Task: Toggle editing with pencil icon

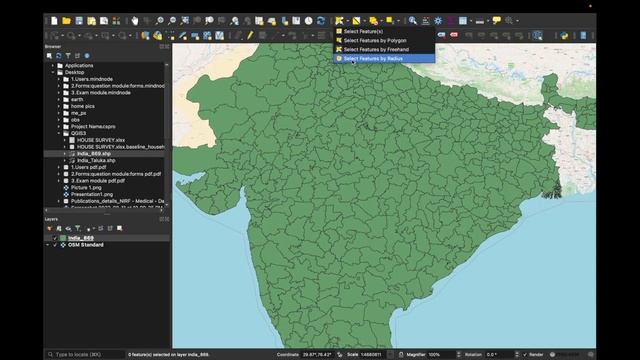Action: pyautogui.click(x=250, y=36)
